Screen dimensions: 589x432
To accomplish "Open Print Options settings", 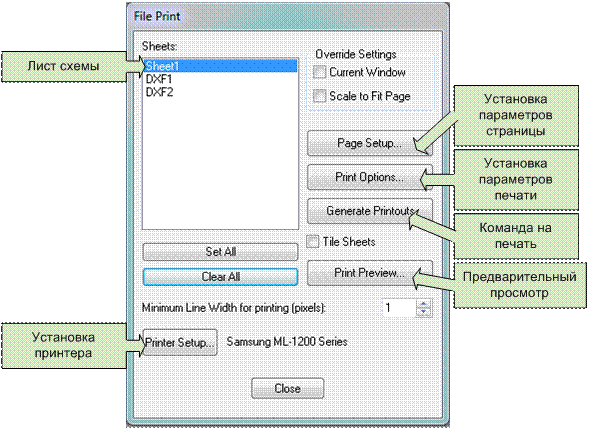I will (370, 177).
